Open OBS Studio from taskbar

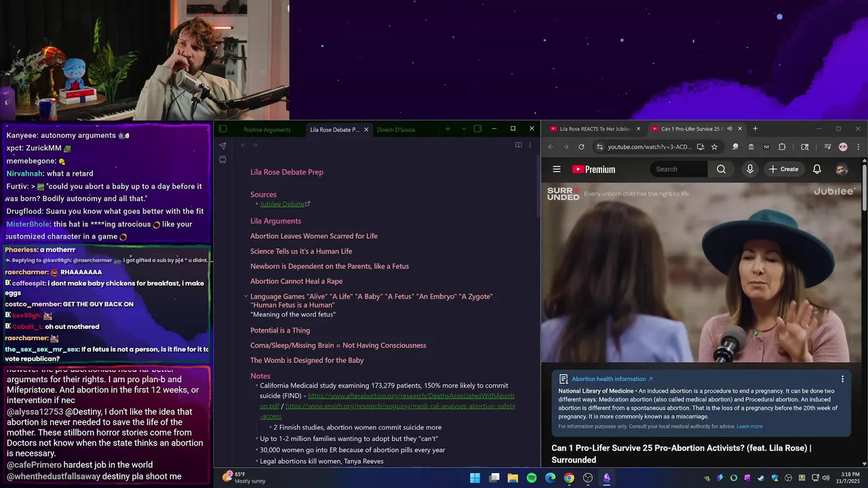(x=588, y=478)
